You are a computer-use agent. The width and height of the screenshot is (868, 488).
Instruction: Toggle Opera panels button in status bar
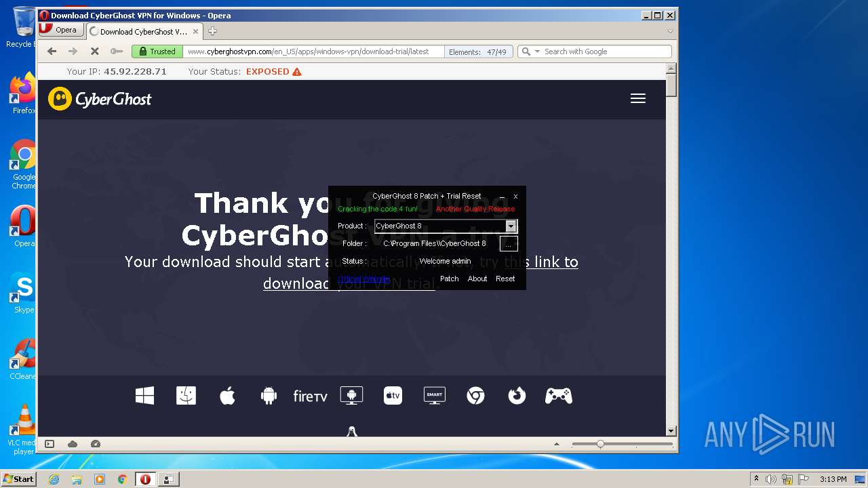tap(50, 444)
